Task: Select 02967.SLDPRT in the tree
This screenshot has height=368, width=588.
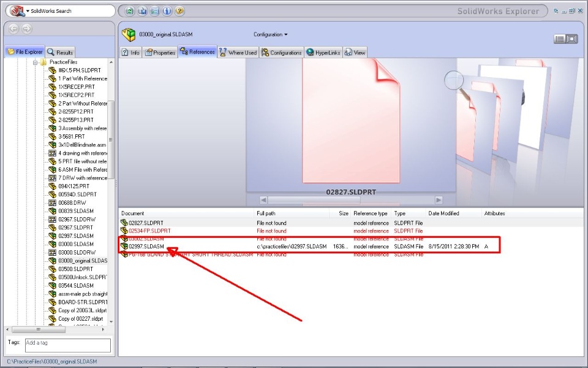Action: point(75,228)
